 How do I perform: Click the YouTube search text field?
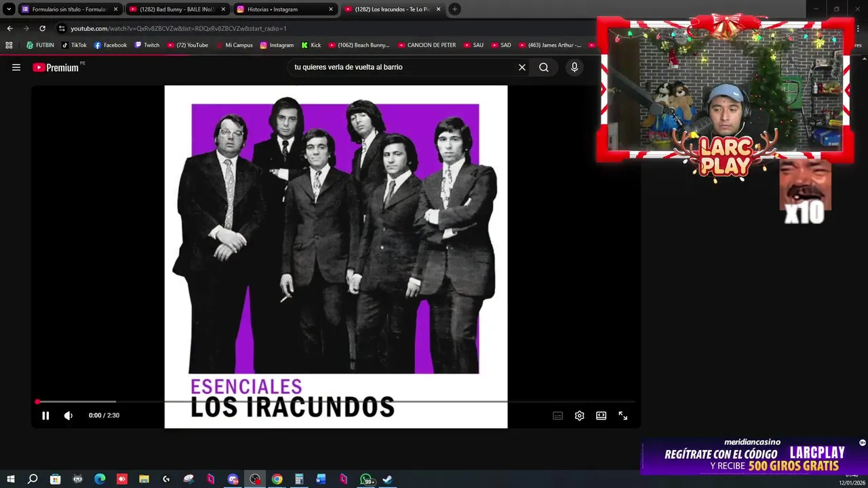click(x=403, y=67)
